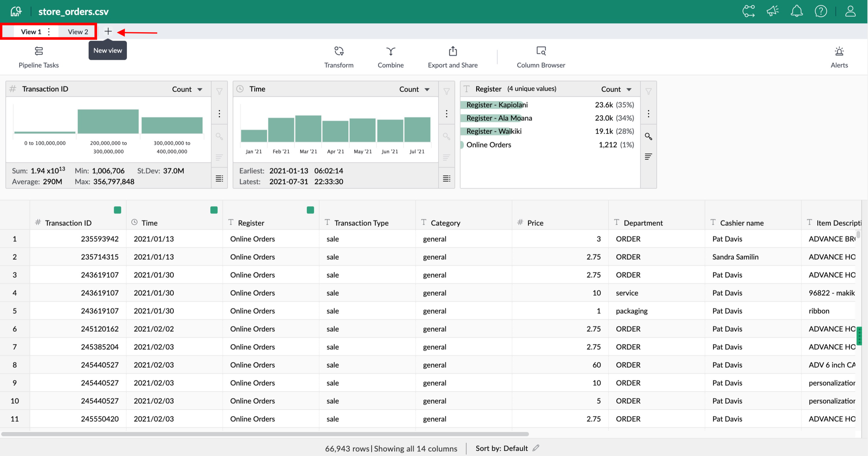Open View 1 tab options menu
Viewport: 868px width, 456px height.
[x=49, y=31]
